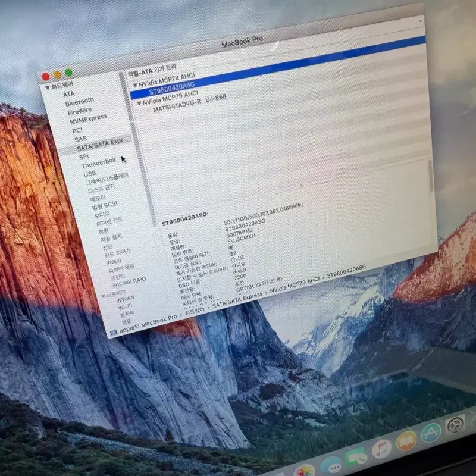Open iBooks from the Dock
The height and width of the screenshot is (476, 476).
(406, 441)
